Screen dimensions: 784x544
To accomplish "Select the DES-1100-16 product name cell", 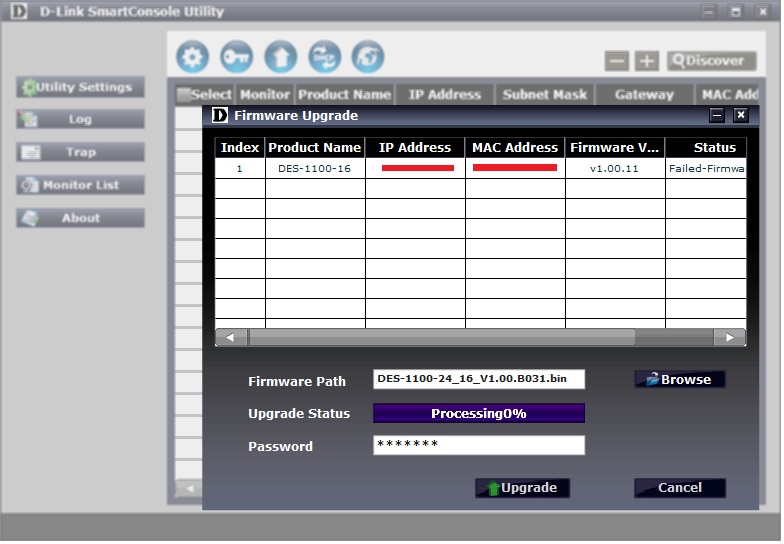I will (315, 168).
